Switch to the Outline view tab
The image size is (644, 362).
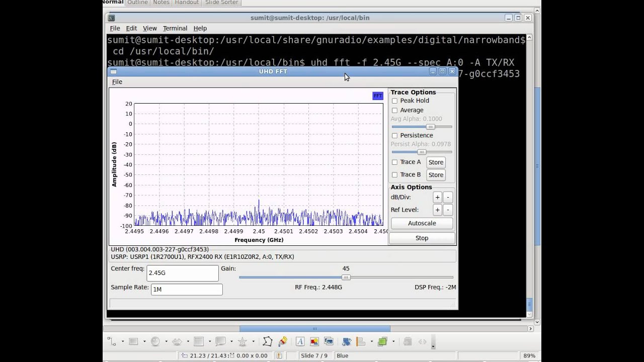tap(137, 3)
